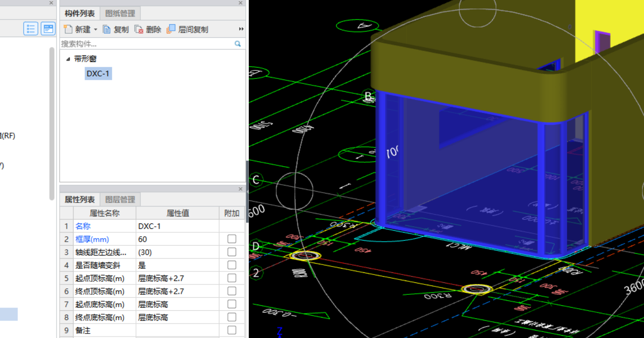The height and width of the screenshot is (338, 644).
Task: Click the 属性值 column header
Action: 177,213
